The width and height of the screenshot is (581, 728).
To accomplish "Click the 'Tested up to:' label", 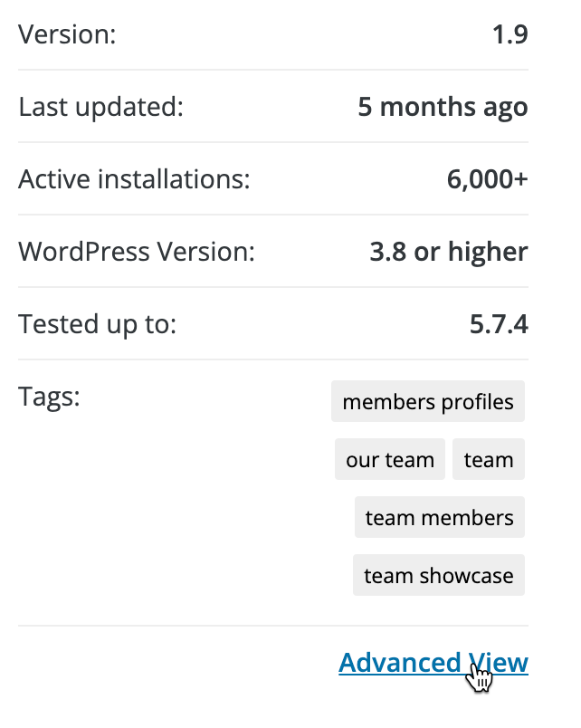I will click(98, 324).
